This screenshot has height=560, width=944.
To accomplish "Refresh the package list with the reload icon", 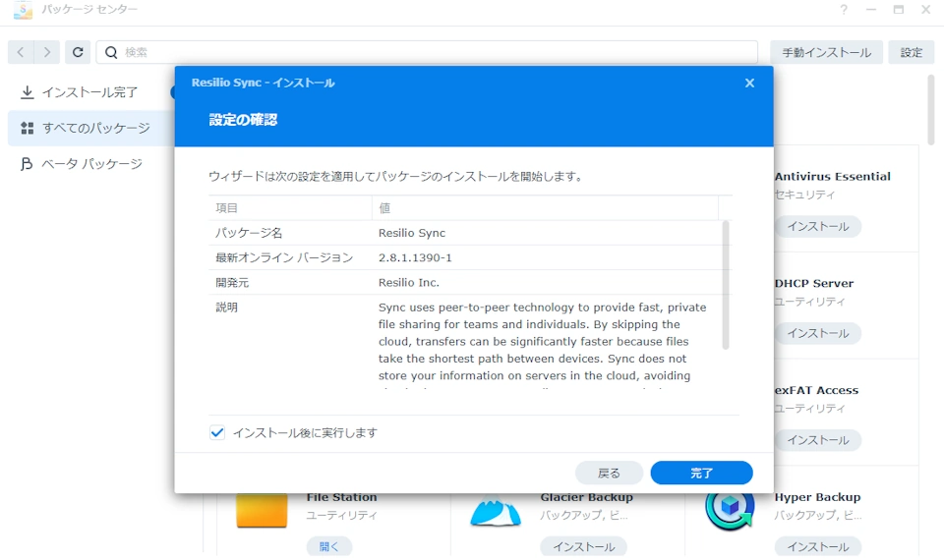I will (78, 52).
